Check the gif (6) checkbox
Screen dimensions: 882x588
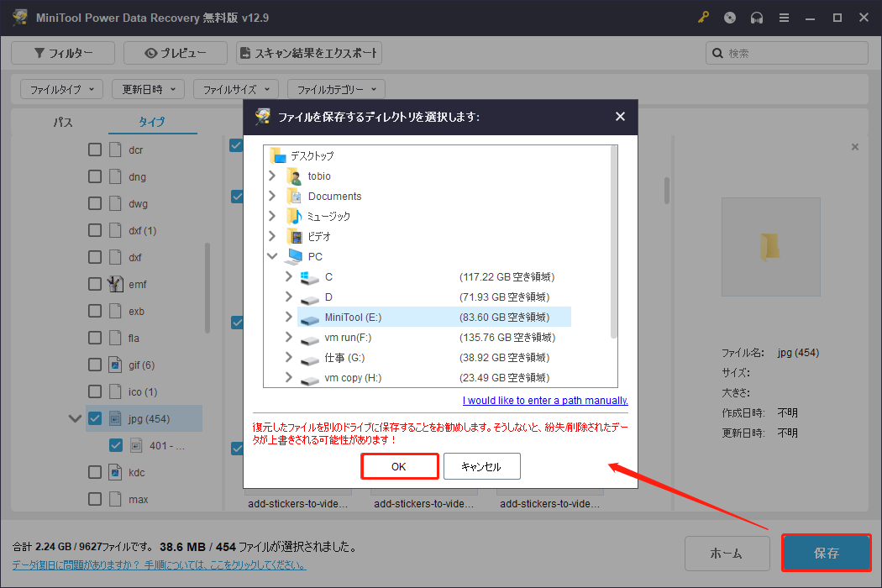(95, 365)
